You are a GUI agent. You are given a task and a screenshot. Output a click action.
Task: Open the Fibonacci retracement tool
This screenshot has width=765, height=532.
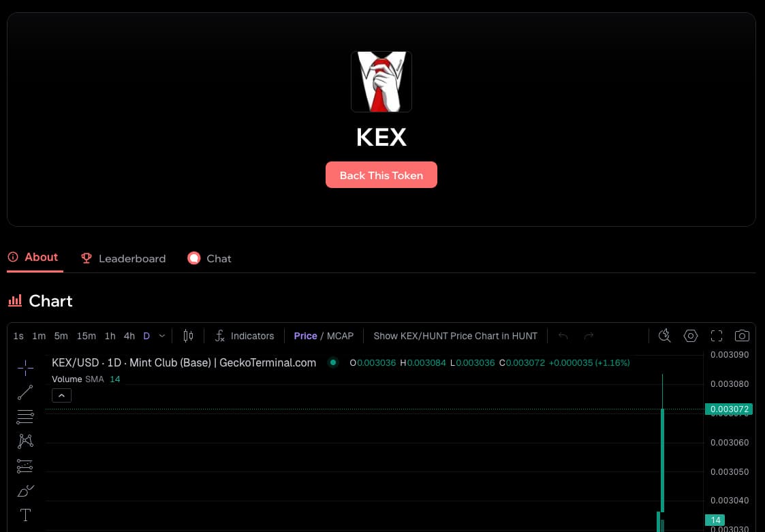pos(25,417)
